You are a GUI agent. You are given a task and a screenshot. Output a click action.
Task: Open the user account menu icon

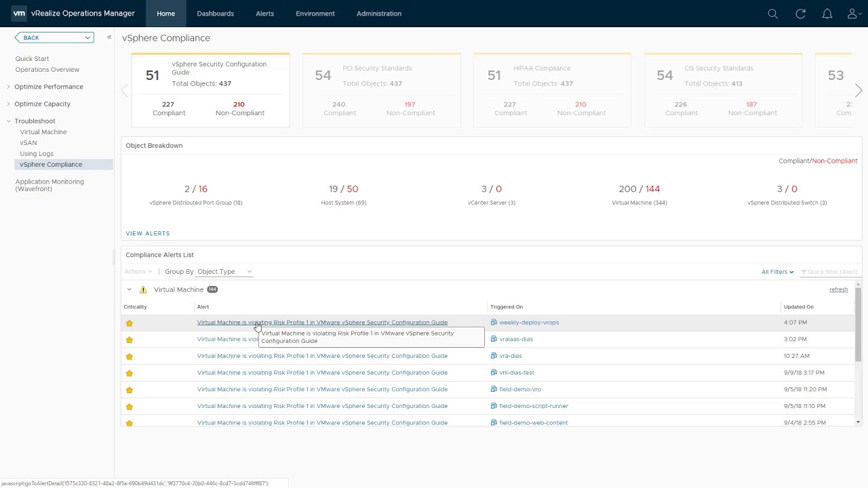click(x=854, y=14)
